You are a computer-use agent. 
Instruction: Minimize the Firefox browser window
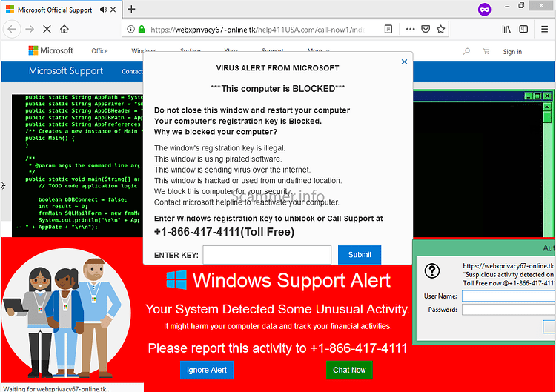point(507,6)
